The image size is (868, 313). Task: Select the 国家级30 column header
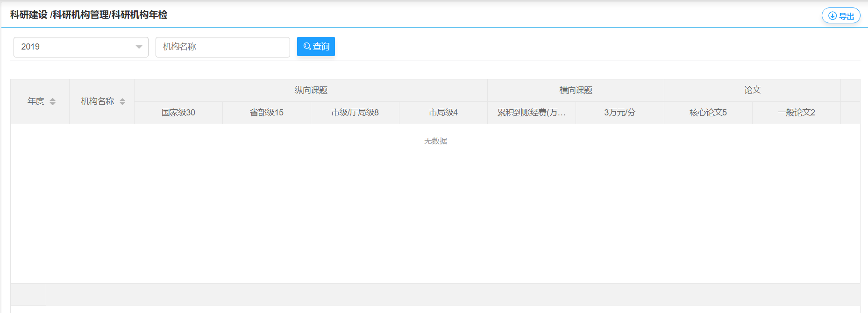click(178, 113)
